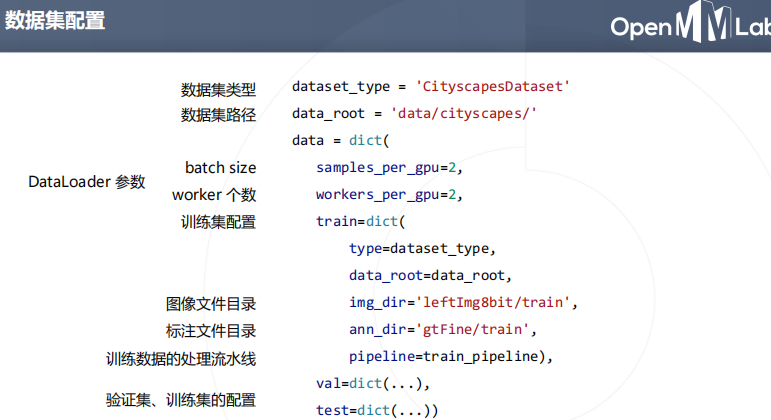Click the img_dir keyword
This screenshot has height=420, width=771.
tap(378, 302)
